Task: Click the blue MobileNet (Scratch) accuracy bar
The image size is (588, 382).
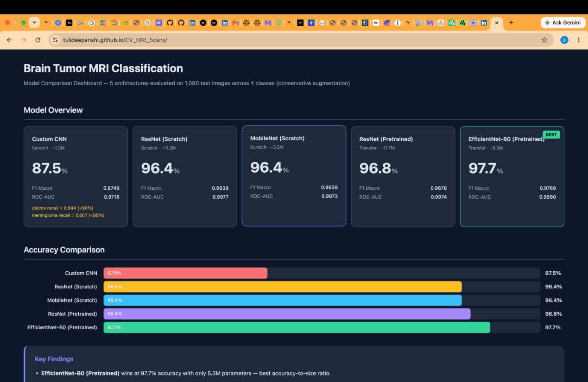Action: pos(283,300)
